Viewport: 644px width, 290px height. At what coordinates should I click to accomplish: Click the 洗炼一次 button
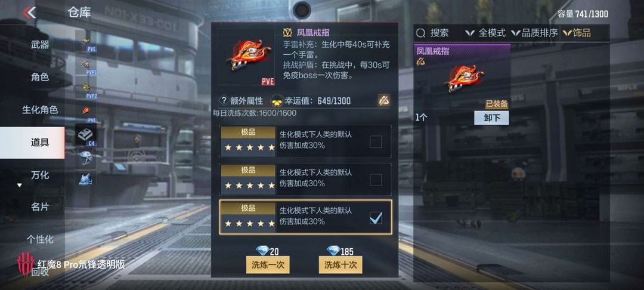(x=268, y=264)
